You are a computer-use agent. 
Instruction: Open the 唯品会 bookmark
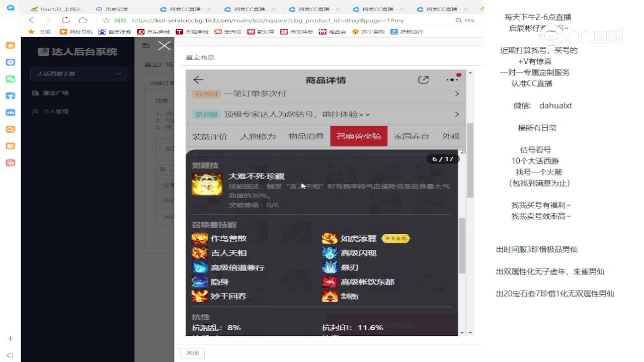333,32
